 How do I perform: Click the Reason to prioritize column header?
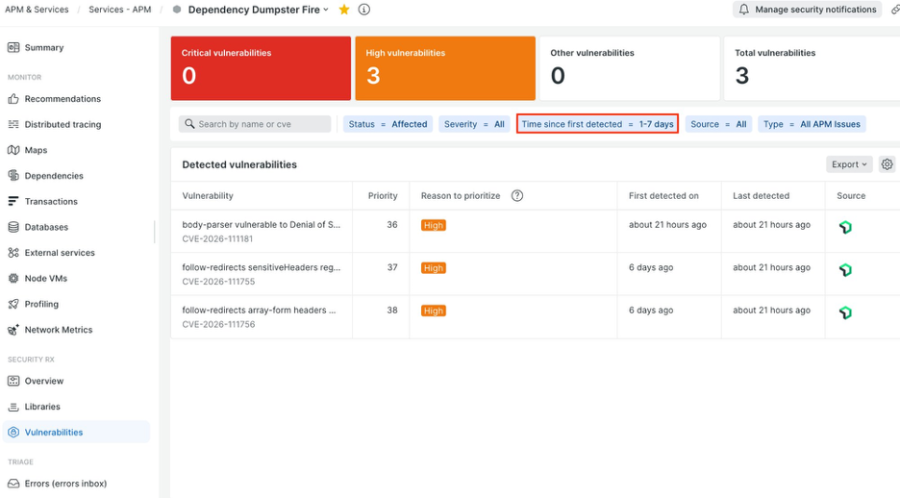click(460, 196)
